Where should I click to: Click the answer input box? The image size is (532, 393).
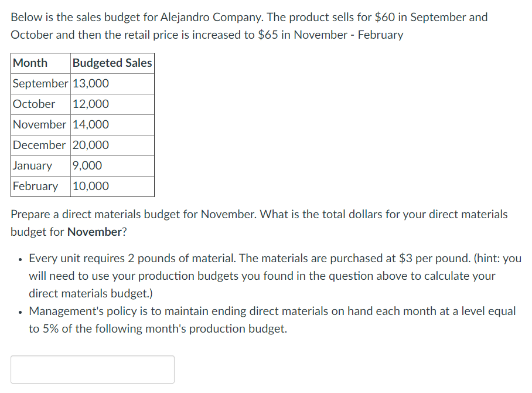[93, 370]
